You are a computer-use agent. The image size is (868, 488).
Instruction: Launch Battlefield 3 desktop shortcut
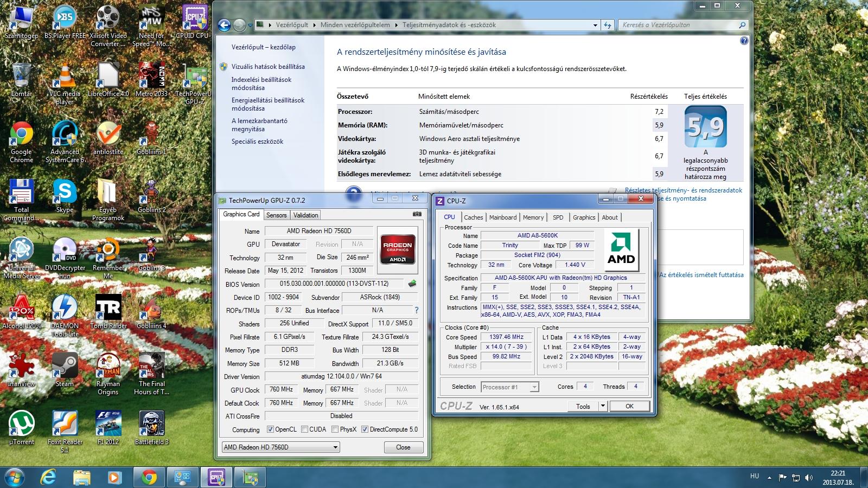[151, 428]
